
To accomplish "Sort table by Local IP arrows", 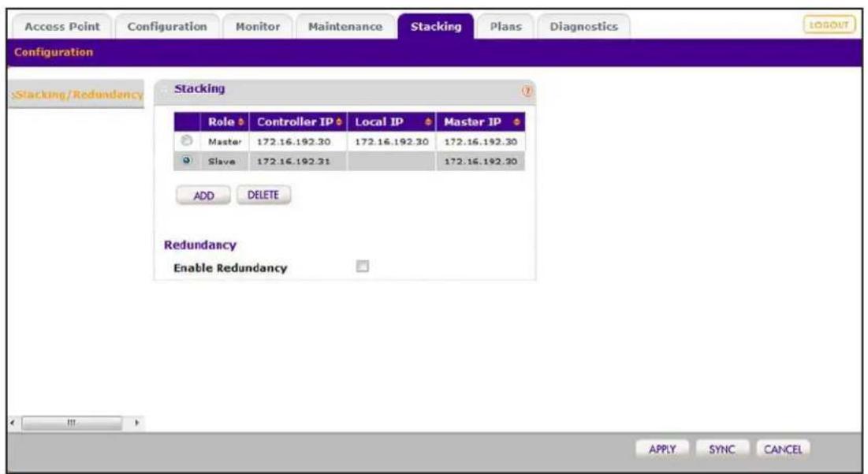I will click(428, 121).
